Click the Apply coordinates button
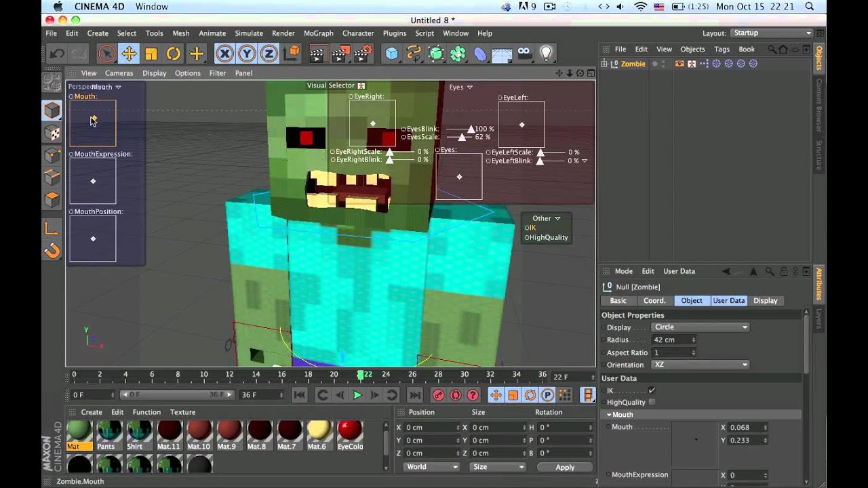 point(565,467)
